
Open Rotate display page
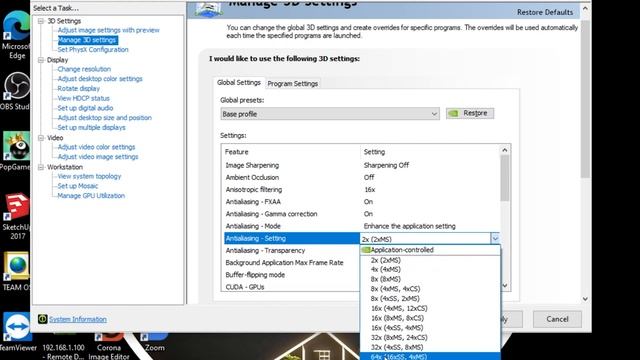(78, 89)
